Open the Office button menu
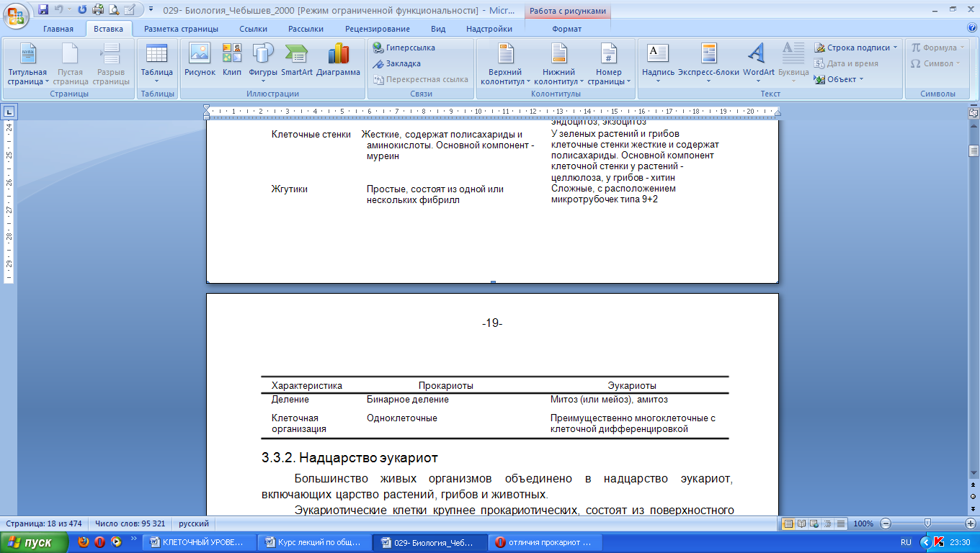The height and width of the screenshot is (553, 980). pyautogui.click(x=16, y=15)
